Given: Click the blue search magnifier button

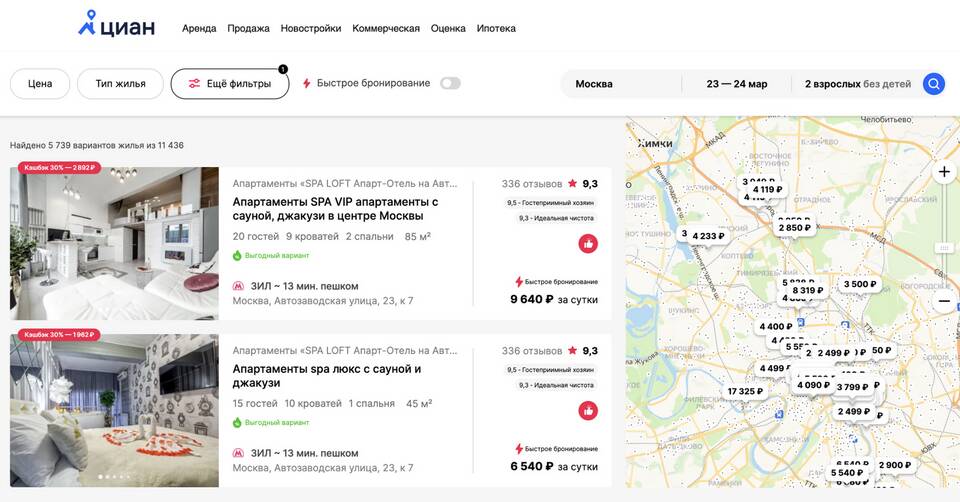Looking at the screenshot, I should tap(934, 84).
